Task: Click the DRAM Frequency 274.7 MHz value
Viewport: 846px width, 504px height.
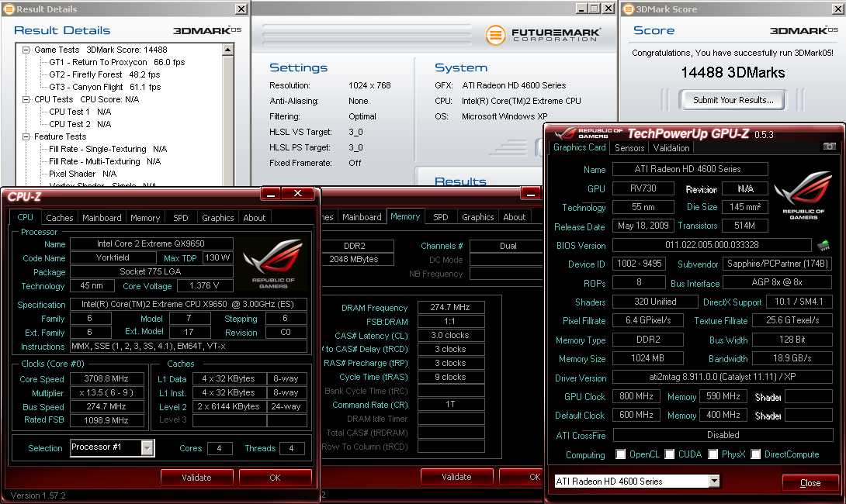Action: click(x=450, y=307)
